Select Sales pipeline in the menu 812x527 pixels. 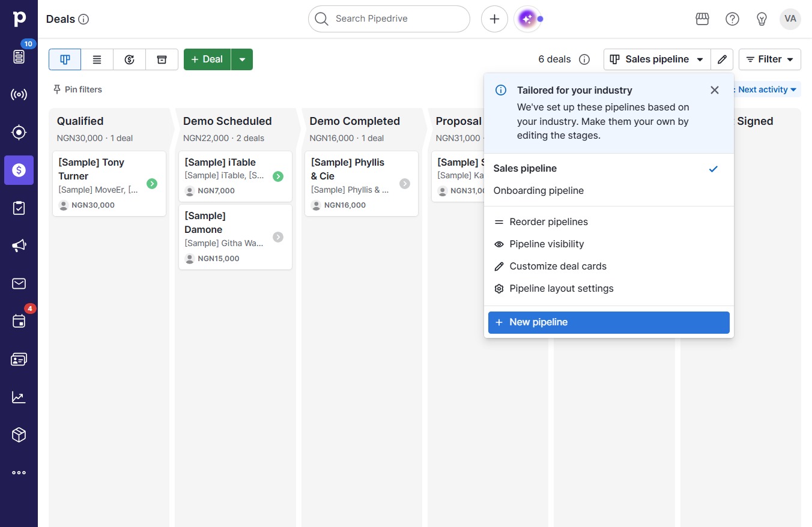609,169
